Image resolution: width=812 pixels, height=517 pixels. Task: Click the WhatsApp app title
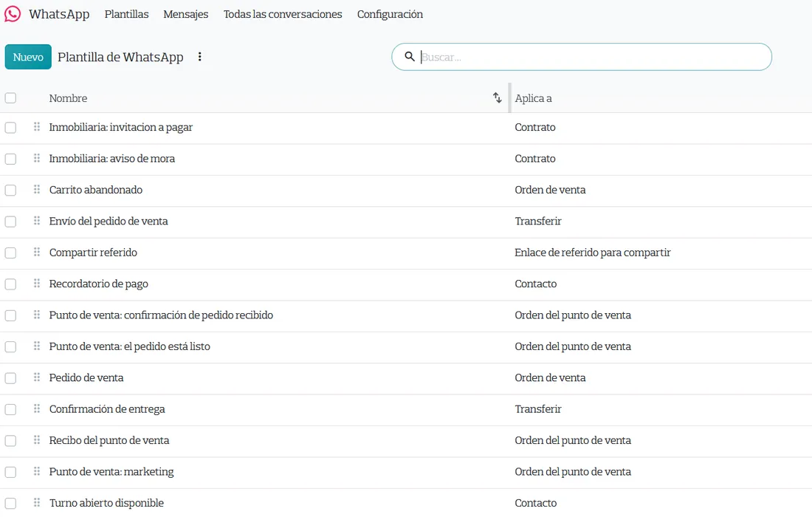[59, 15]
